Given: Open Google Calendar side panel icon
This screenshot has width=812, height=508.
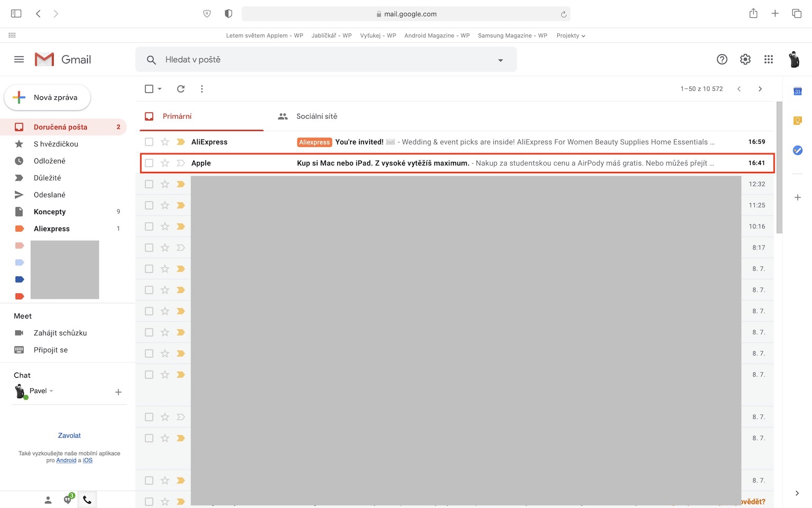Looking at the screenshot, I should pyautogui.click(x=798, y=91).
